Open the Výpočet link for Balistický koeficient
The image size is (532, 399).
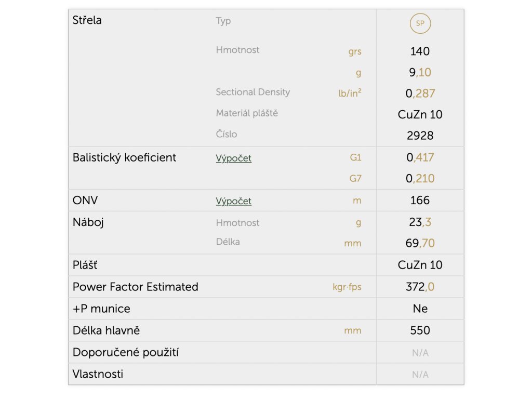coord(233,158)
